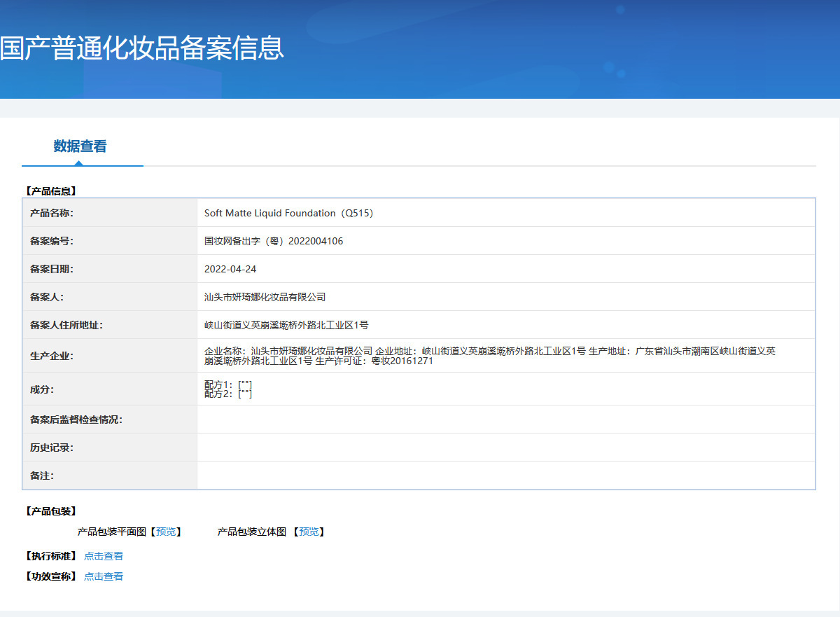Preview the 产品包装平面图 image
The height and width of the screenshot is (617, 840).
[166, 532]
